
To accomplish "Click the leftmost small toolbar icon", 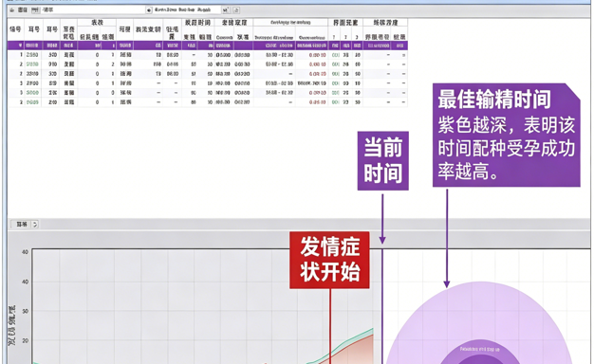I will [x=11, y=10].
